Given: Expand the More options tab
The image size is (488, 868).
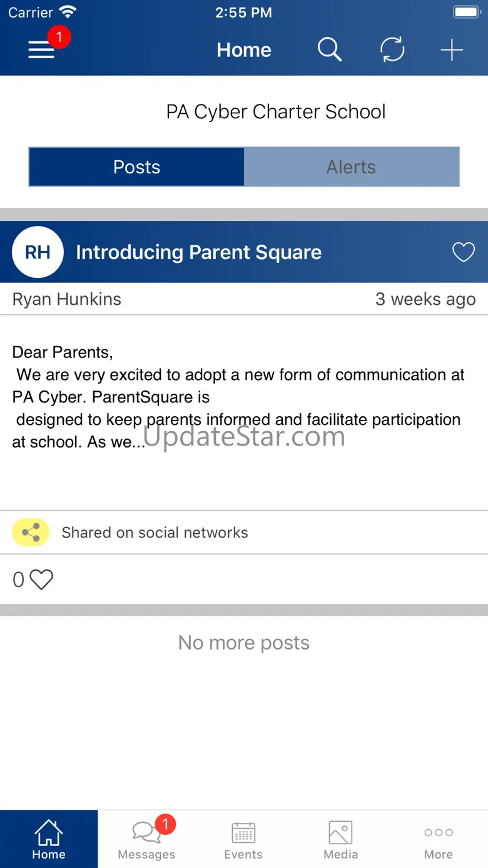Looking at the screenshot, I should (439, 839).
